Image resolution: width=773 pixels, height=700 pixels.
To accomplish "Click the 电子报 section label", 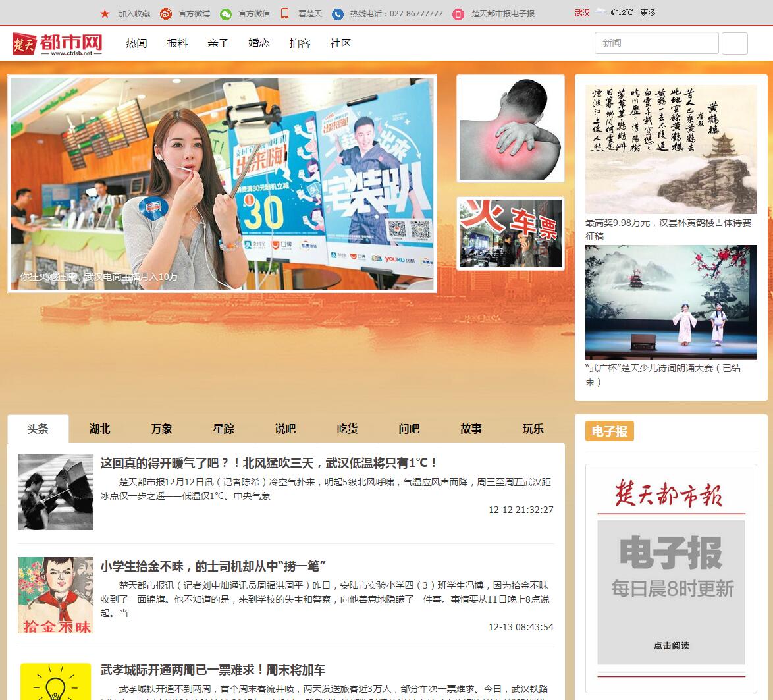I will (609, 431).
